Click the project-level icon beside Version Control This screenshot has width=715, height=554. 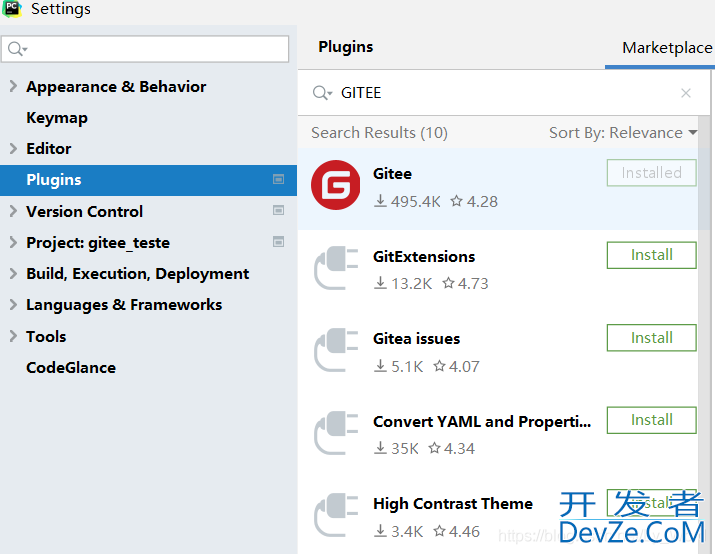pyautogui.click(x=278, y=210)
